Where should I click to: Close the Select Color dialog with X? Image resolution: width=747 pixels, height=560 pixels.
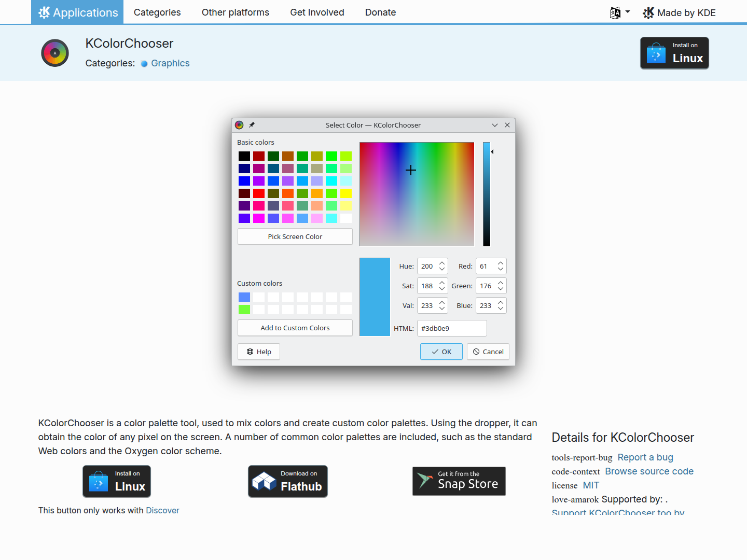[x=507, y=125]
